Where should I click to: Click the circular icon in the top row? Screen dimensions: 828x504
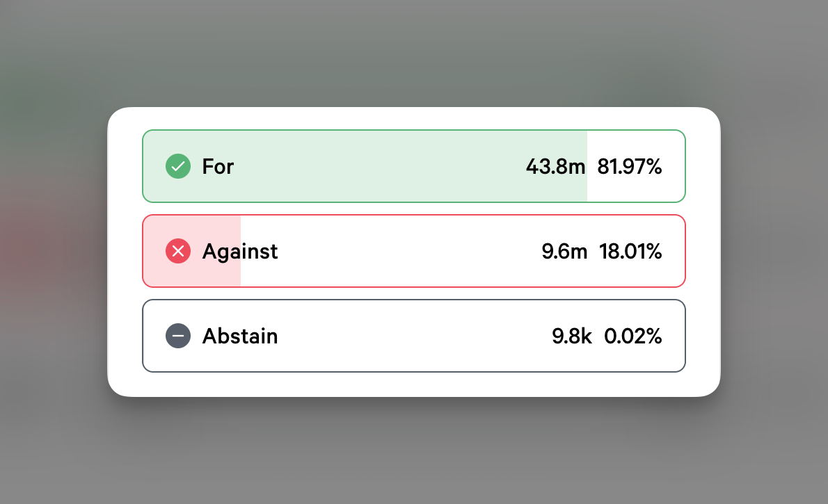click(x=178, y=166)
